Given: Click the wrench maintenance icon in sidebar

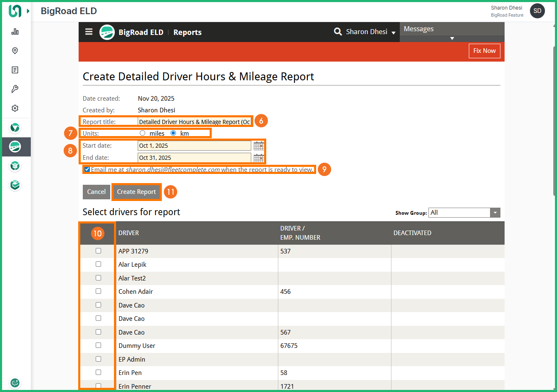Looking at the screenshot, I should (x=15, y=89).
